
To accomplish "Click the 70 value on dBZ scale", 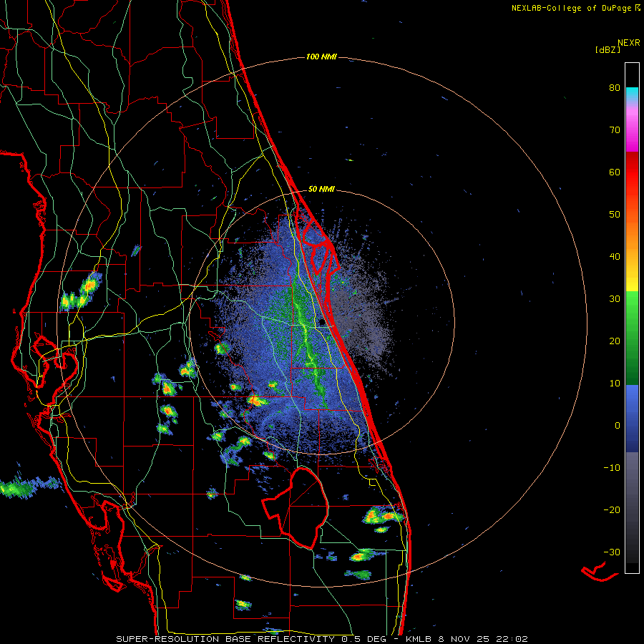I will pyautogui.click(x=615, y=130).
